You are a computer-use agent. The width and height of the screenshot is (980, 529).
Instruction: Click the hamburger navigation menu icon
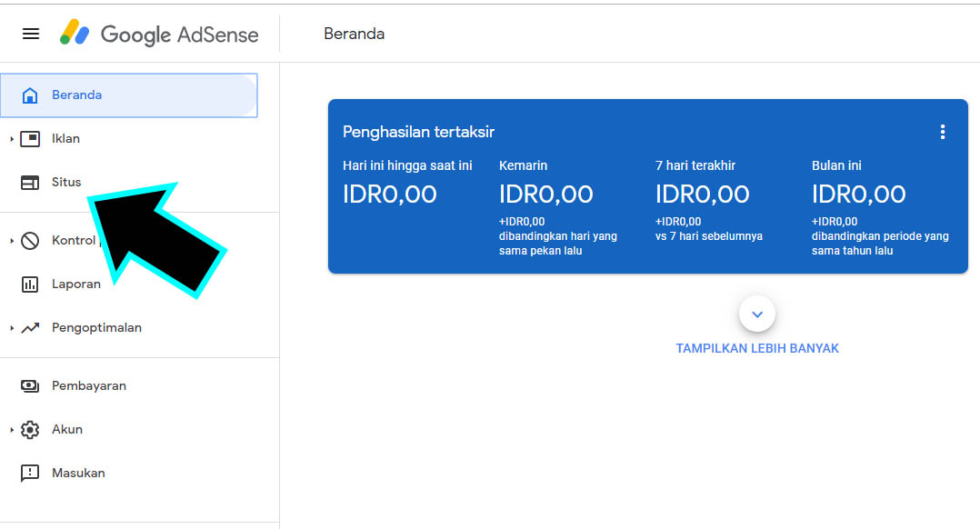30,34
